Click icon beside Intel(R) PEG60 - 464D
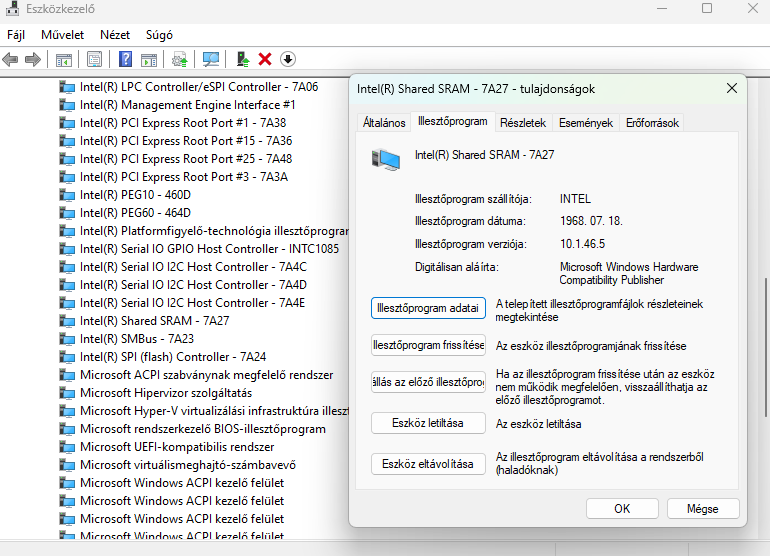770x556 pixels. pyautogui.click(x=67, y=213)
